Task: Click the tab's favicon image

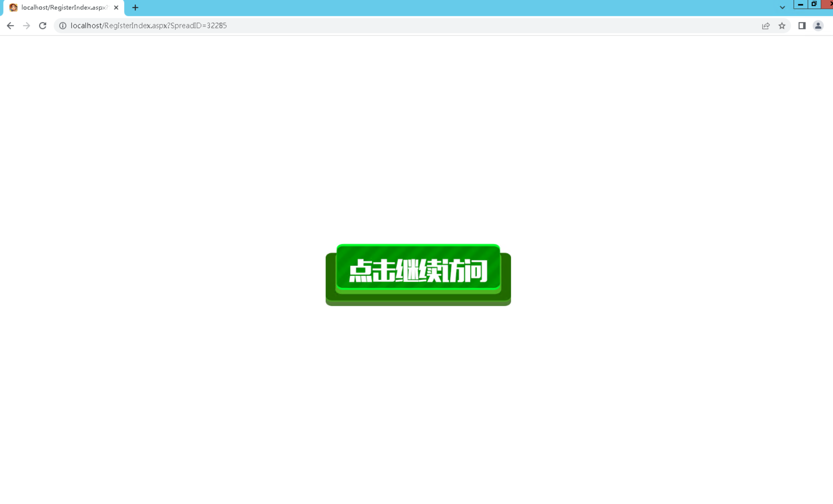Action: (13, 7)
